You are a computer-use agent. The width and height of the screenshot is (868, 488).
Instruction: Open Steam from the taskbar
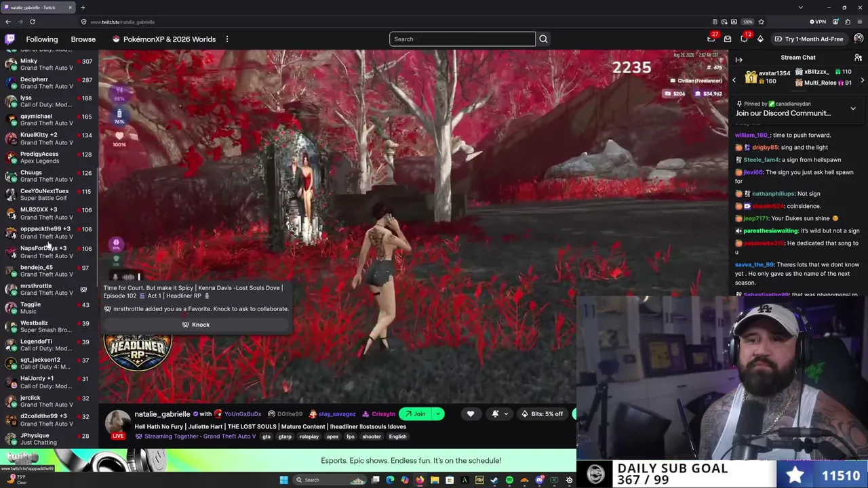coord(494,480)
